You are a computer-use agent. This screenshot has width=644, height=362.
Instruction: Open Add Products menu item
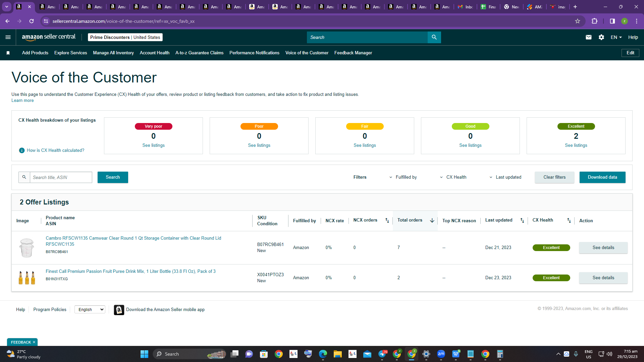35,53
